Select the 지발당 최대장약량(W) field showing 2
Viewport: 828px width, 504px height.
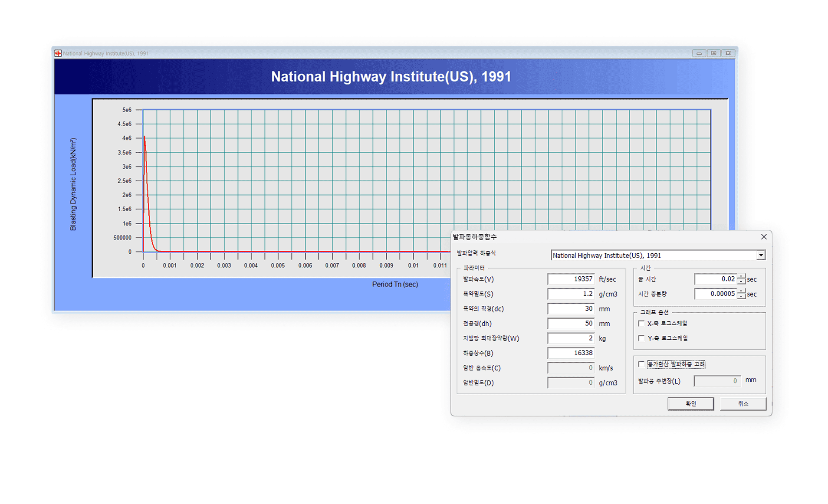571,338
